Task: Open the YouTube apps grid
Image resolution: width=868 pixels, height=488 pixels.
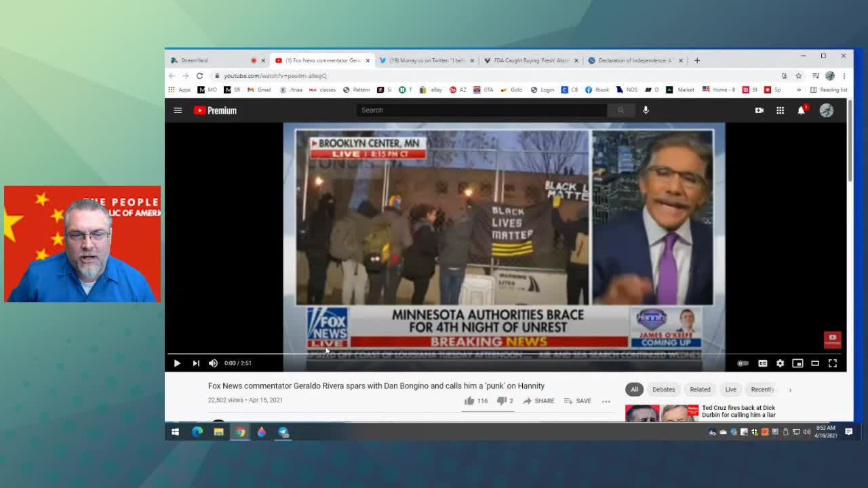Action: pyautogui.click(x=781, y=110)
